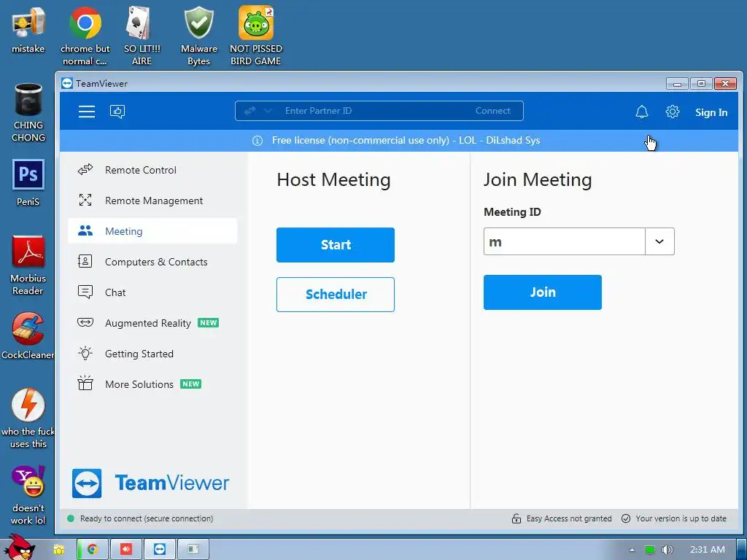Show hidden system tray icons
The image size is (747, 560).
click(x=632, y=550)
